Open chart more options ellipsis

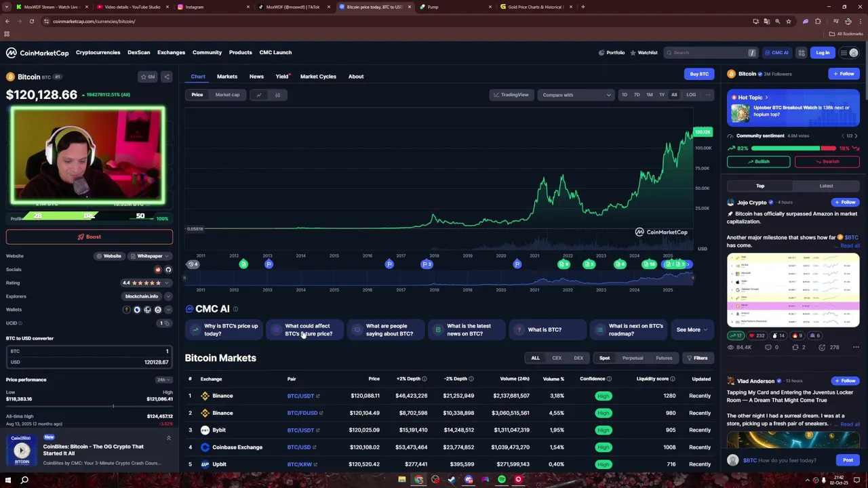pyautogui.click(x=708, y=95)
